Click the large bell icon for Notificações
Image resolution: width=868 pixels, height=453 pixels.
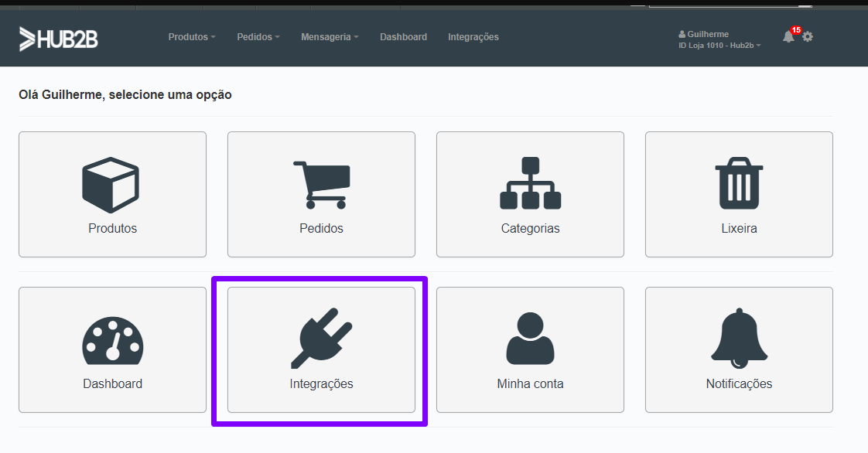pos(739,338)
